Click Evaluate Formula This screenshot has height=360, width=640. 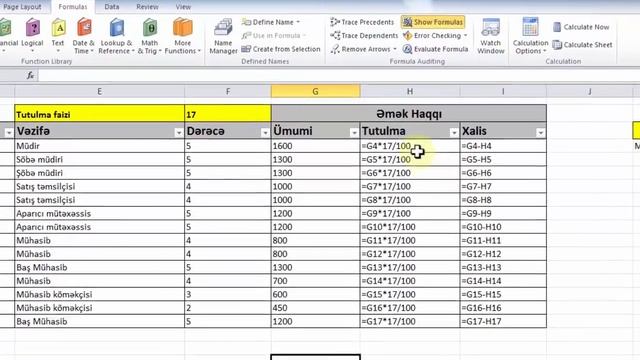click(436, 49)
